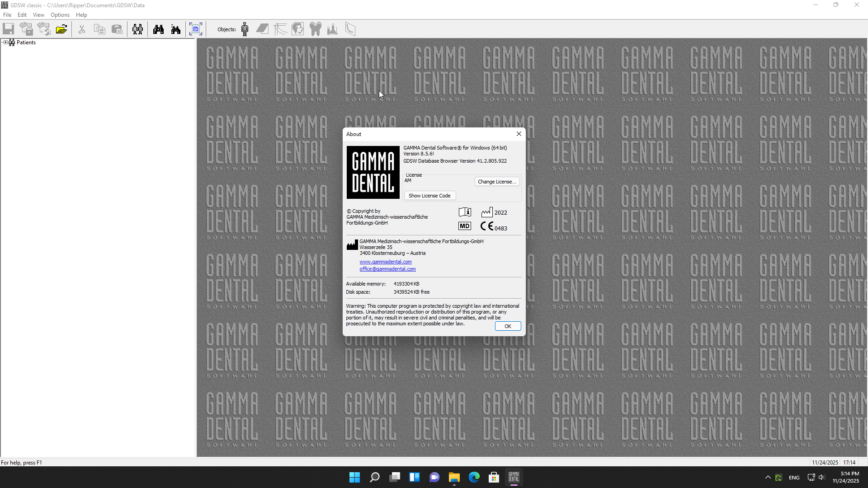Select the tooth object icon
This screenshot has height=488, width=868.
pos(315,29)
